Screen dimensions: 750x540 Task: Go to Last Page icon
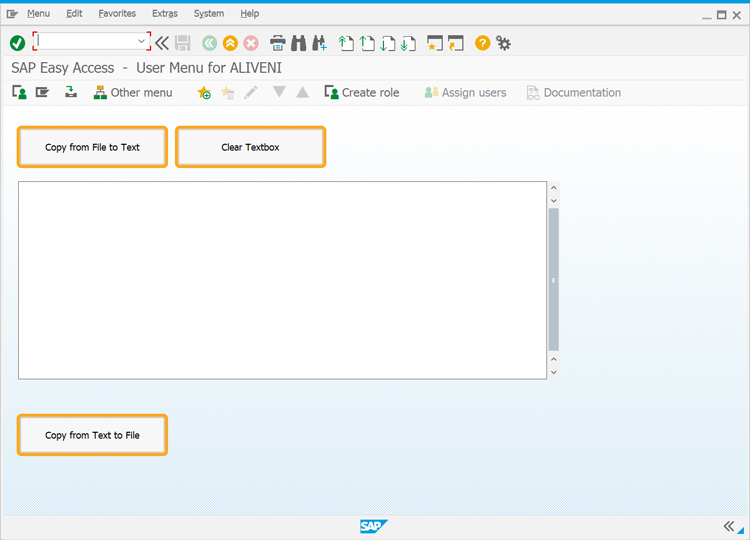[x=408, y=43]
